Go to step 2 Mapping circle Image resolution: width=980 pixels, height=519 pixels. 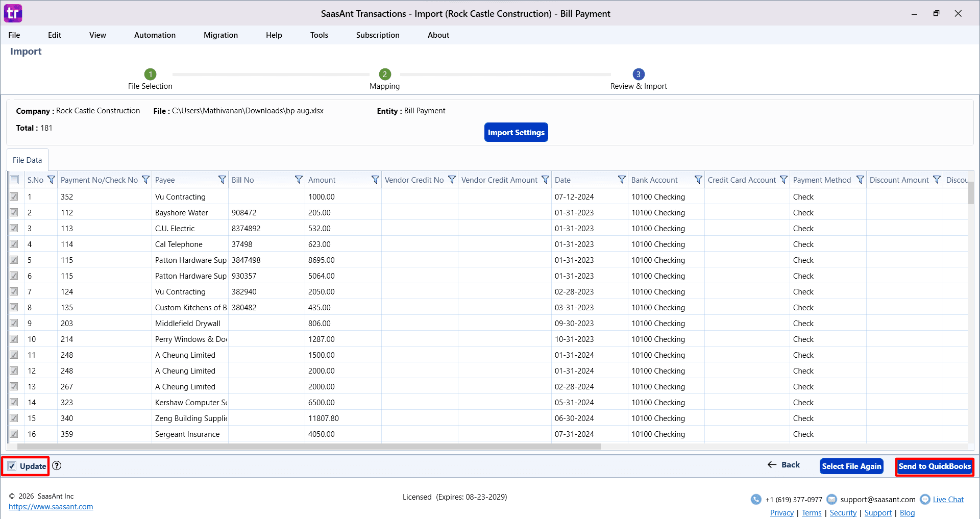[x=385, y=74]
